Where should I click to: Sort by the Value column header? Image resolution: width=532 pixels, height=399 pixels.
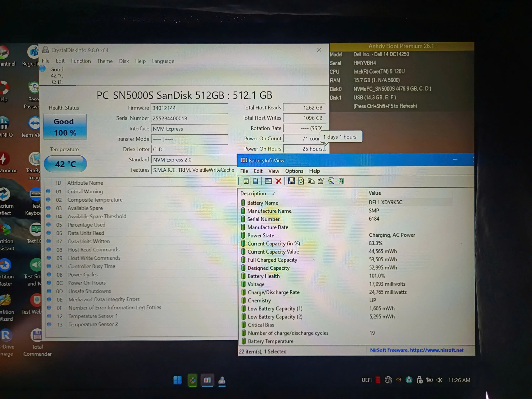[409, 193]
